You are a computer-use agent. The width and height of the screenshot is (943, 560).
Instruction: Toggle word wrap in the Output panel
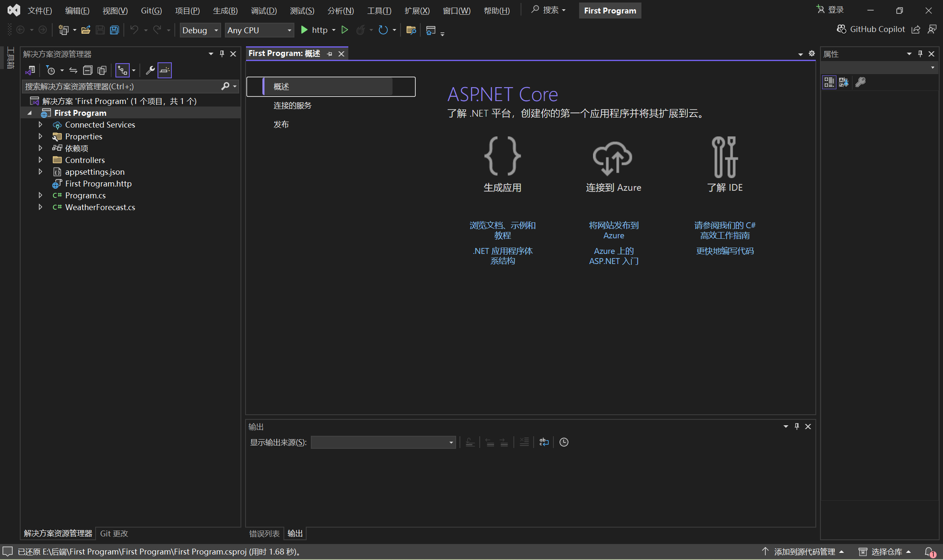click(544, 442)
